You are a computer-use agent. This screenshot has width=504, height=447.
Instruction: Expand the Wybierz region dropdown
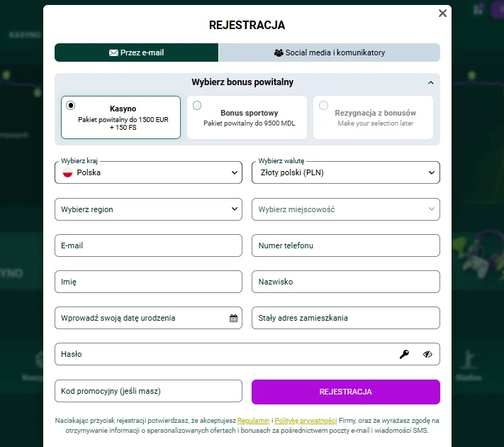pos(148,209)
